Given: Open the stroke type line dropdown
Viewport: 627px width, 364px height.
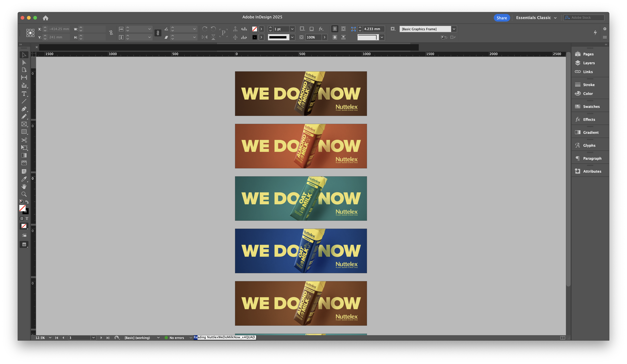Looking at the screenshot, I should pyautogui.click(x=292, y=37).
